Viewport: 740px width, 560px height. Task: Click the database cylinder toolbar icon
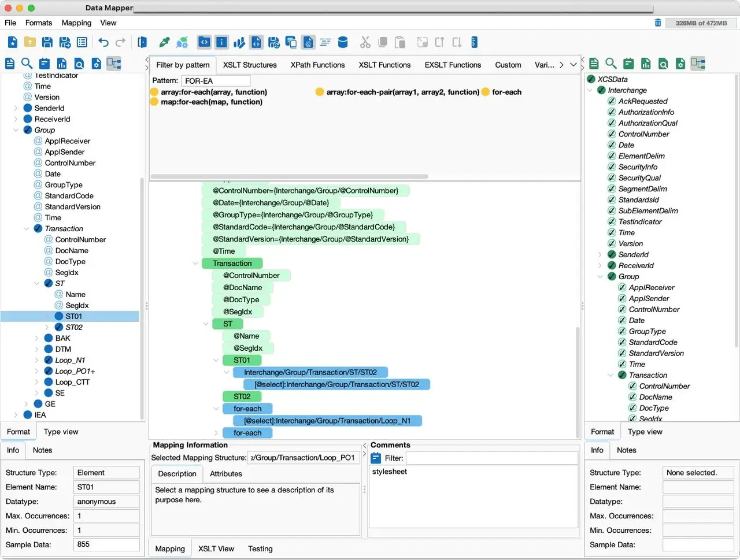pos(343,42)
